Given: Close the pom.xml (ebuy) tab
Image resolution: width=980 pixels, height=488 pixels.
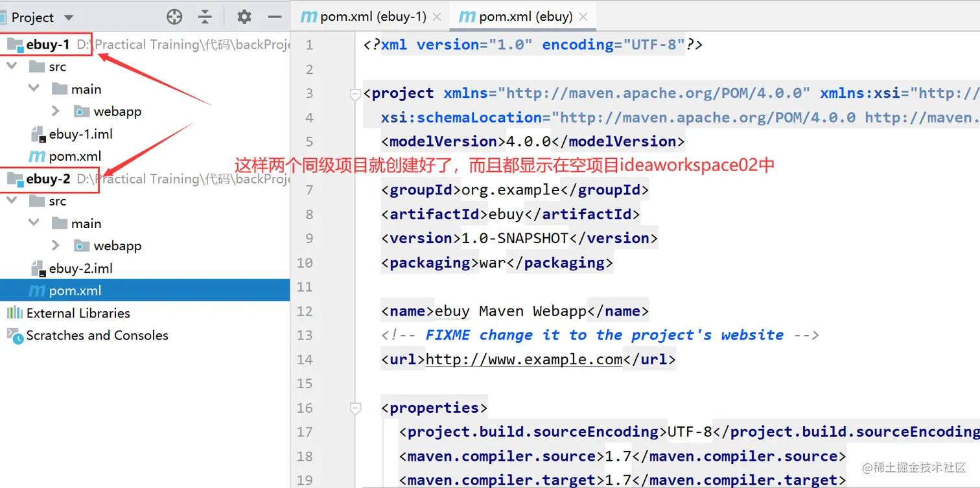Looking at the screenshot, I should (583, 17).
